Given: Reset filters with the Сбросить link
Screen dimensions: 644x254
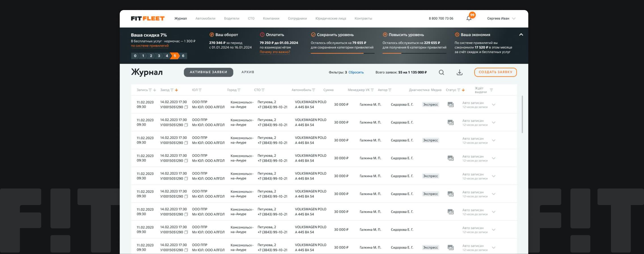Looking at the screenshot, I should (x=356, y=72).
